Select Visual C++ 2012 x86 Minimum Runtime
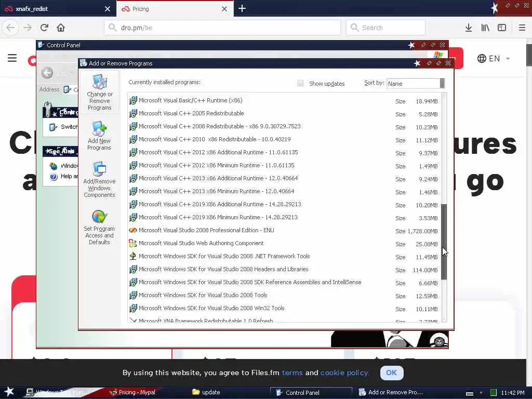Viewport: 532px width, 399px height. tap(283, 166)
